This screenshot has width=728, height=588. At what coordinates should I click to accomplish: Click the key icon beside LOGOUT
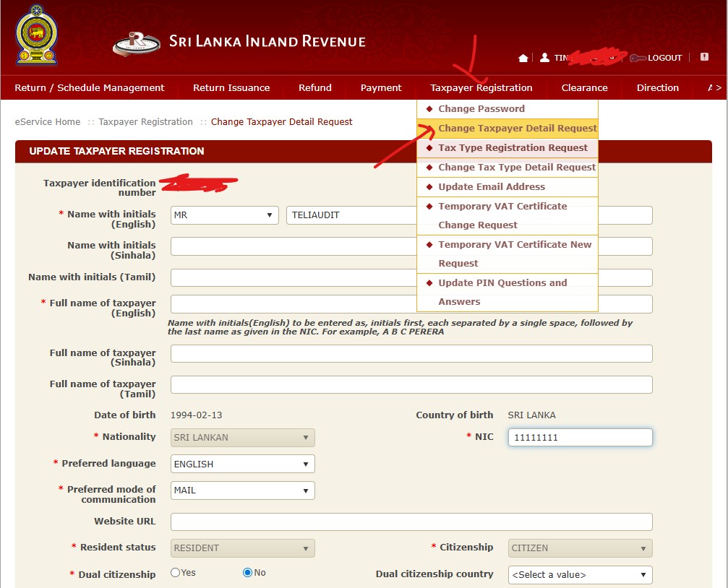637,58
